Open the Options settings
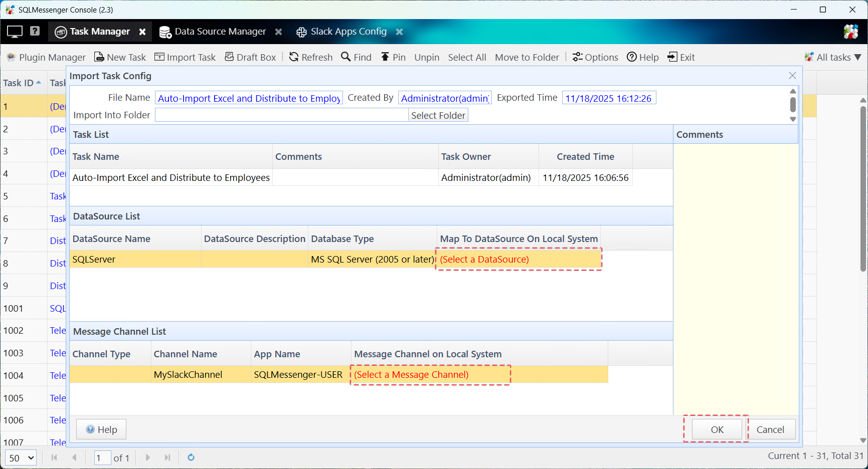This screenshot has height=469, width=868. click(595, 57)
